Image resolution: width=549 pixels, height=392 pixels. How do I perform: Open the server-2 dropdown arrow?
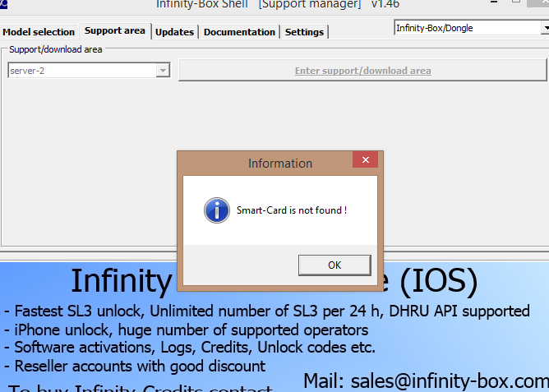pyautogui.click(x=163, y=71)
